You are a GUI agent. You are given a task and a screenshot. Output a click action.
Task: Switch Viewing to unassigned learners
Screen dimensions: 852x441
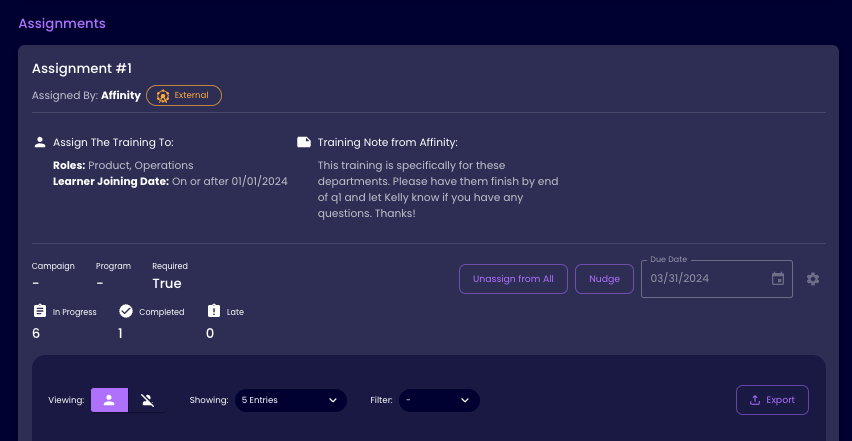point(148,400)
